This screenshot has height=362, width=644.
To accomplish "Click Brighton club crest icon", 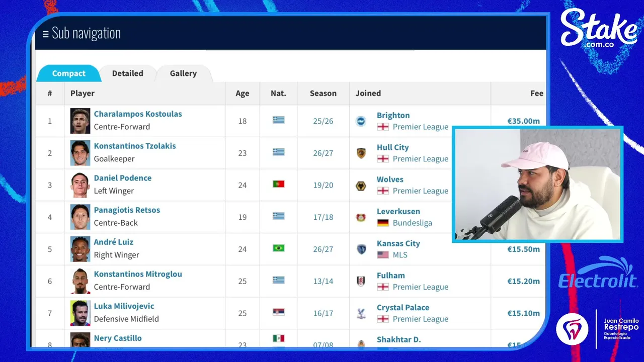I will [x=361, y=121].
